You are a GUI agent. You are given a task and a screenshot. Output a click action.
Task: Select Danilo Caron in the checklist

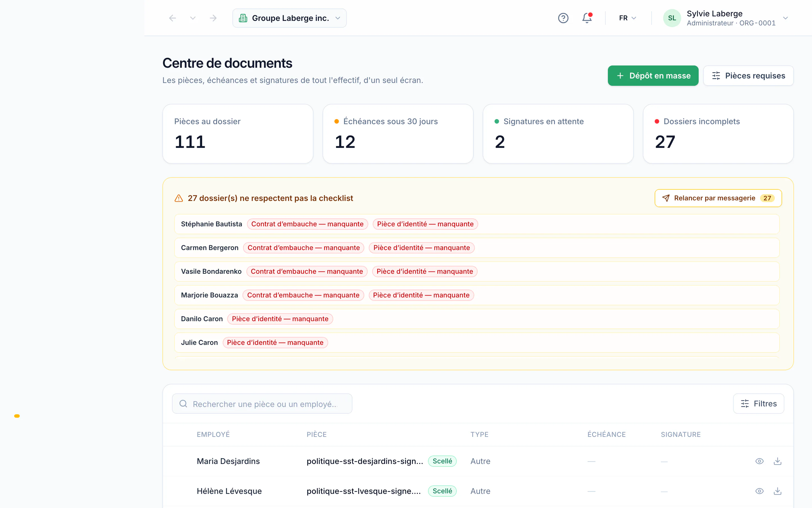[x=202, y=319]
